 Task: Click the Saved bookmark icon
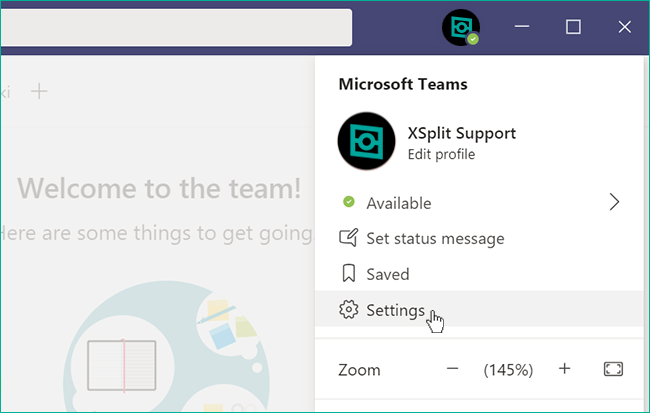tap(349, 274)
